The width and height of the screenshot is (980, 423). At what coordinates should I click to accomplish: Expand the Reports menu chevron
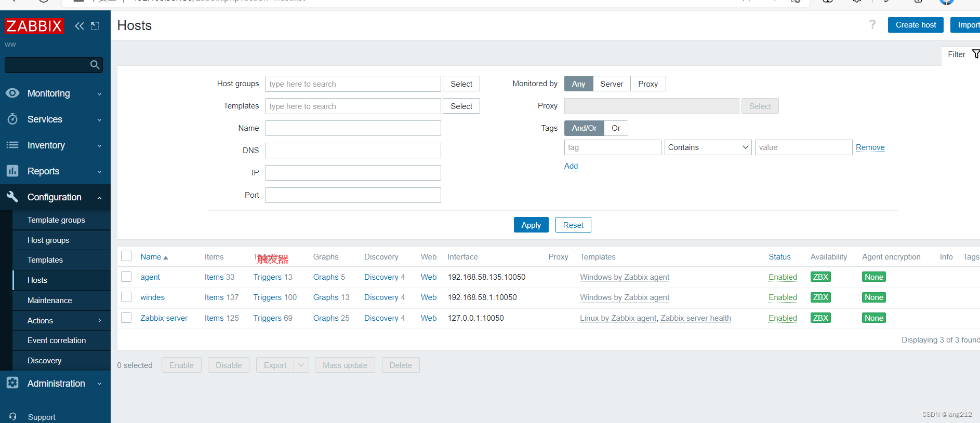point(99,172)
